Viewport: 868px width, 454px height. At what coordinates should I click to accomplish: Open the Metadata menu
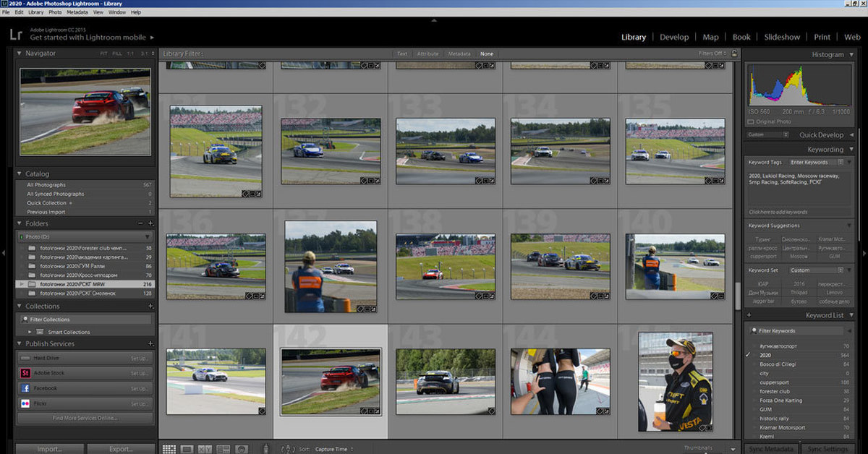[x=77, y=12]
